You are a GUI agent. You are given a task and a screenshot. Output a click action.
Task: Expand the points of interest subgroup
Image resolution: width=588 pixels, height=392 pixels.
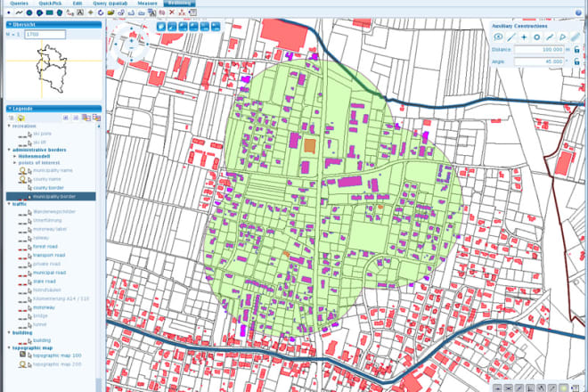(x=15, y=163)
